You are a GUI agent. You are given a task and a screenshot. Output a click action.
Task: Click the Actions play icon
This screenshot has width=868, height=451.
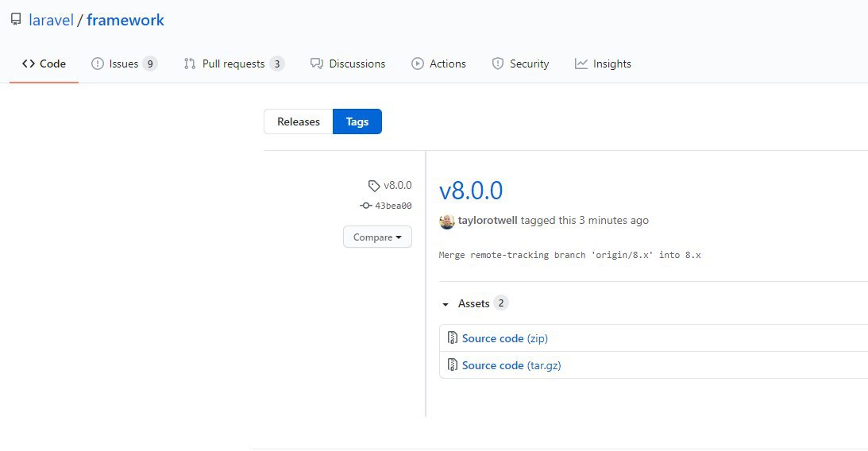418,64
